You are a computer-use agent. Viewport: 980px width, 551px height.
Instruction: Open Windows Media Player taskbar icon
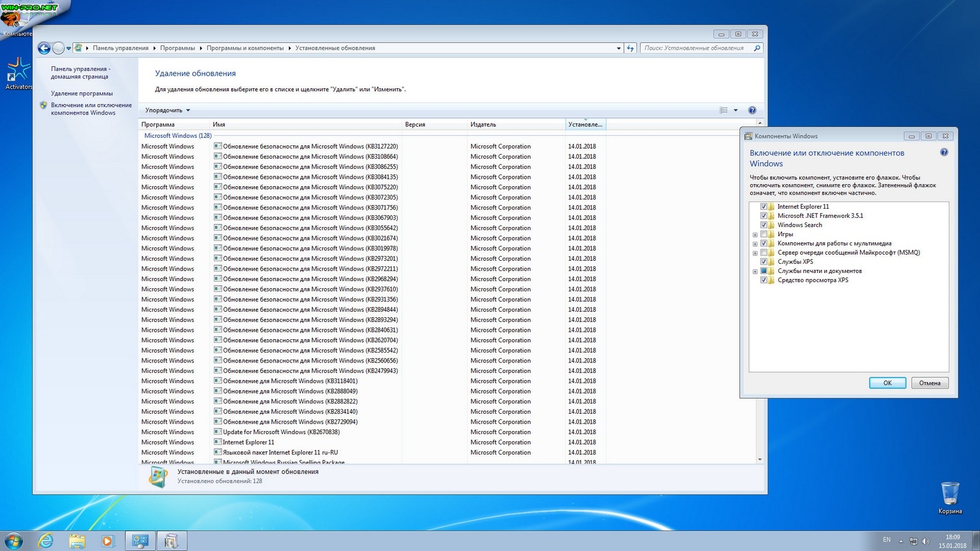tap(108, 541)
